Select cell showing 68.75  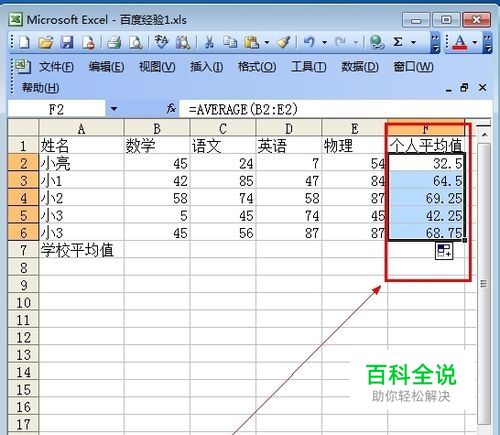point(426,233)
